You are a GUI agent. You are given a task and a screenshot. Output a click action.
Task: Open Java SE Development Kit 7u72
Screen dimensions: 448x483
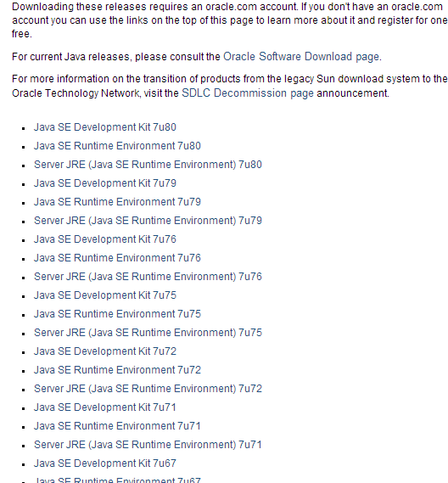coord(105,351)
